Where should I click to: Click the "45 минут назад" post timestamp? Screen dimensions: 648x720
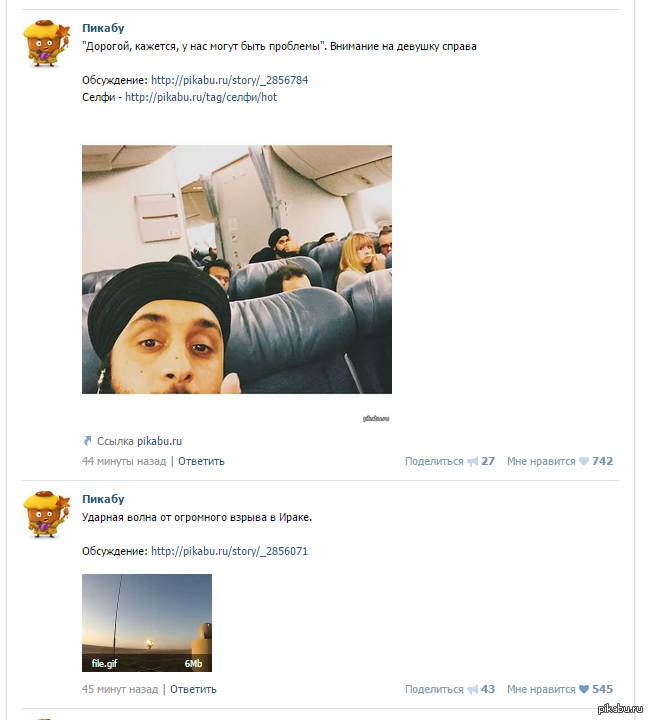click(120, 690)
